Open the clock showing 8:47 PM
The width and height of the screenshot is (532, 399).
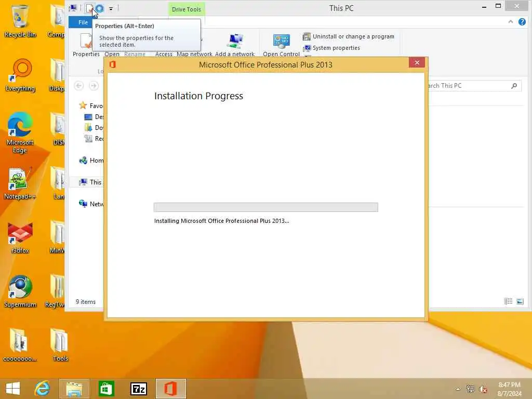pyautogui.click(x=509, y=389)
